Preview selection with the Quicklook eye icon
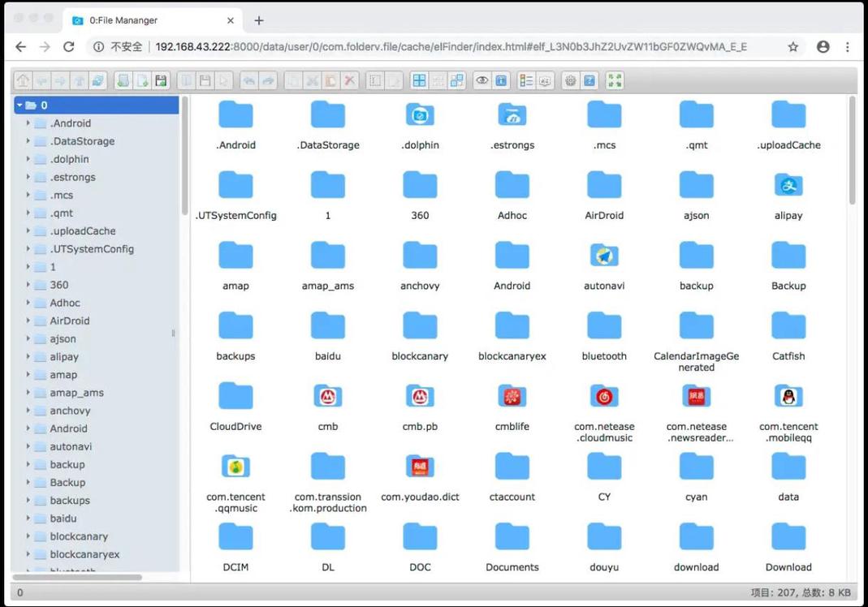The width and height of the screenshot is (868, 607). pyautogui.click(x=482, y=80)
